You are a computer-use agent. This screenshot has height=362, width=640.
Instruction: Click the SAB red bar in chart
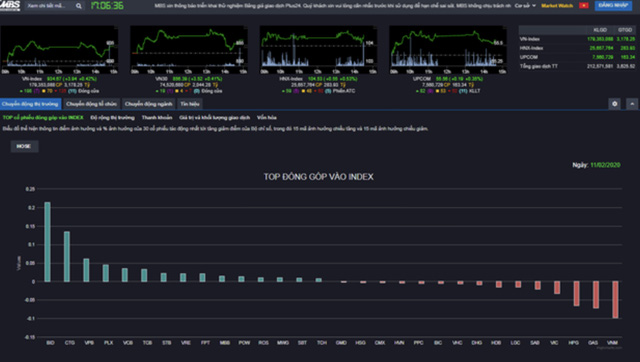[x=538, y=285]
